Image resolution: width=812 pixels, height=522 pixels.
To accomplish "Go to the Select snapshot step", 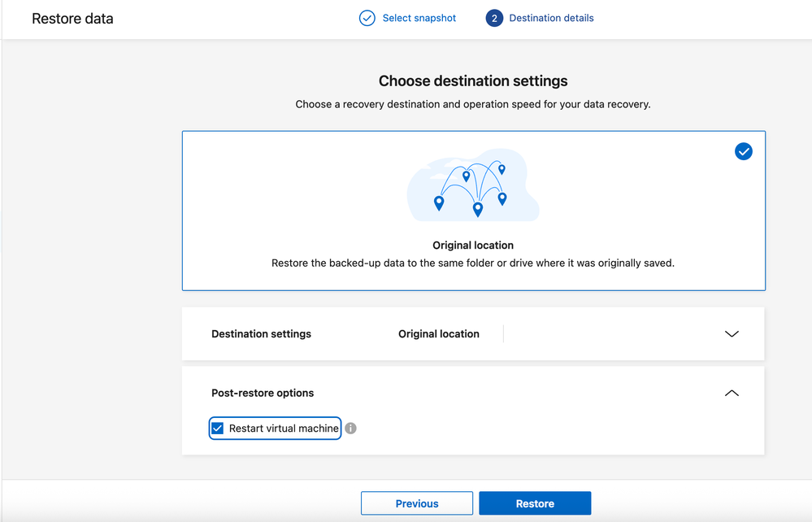I will 419,18.
